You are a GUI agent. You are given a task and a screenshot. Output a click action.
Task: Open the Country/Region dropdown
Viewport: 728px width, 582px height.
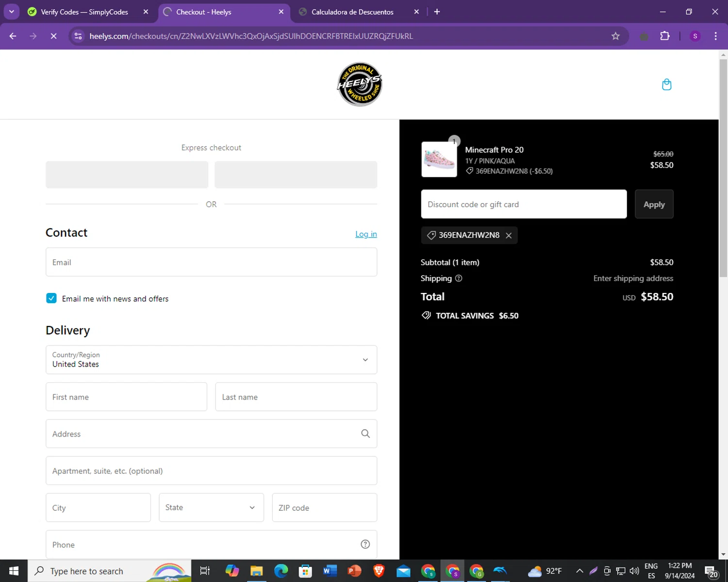tap(211, 360)
